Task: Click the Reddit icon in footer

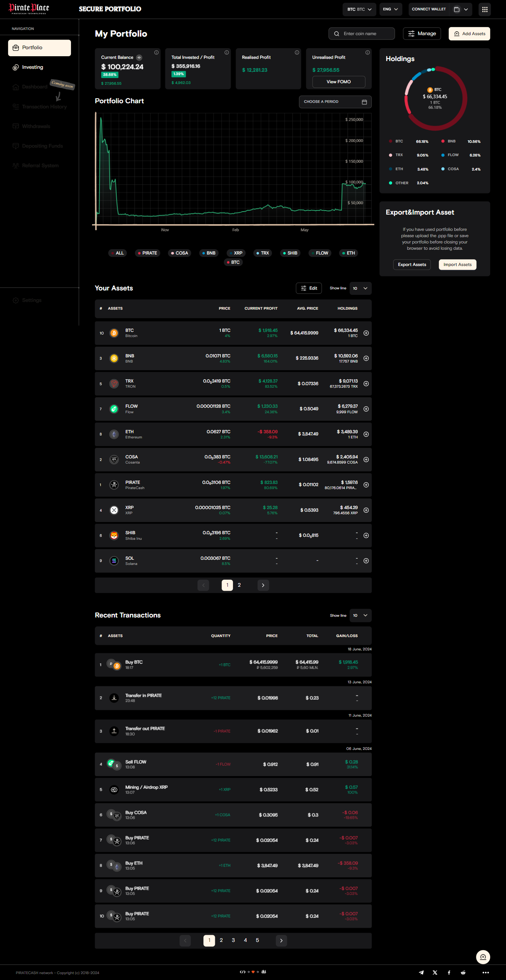Action: (463, 972)
